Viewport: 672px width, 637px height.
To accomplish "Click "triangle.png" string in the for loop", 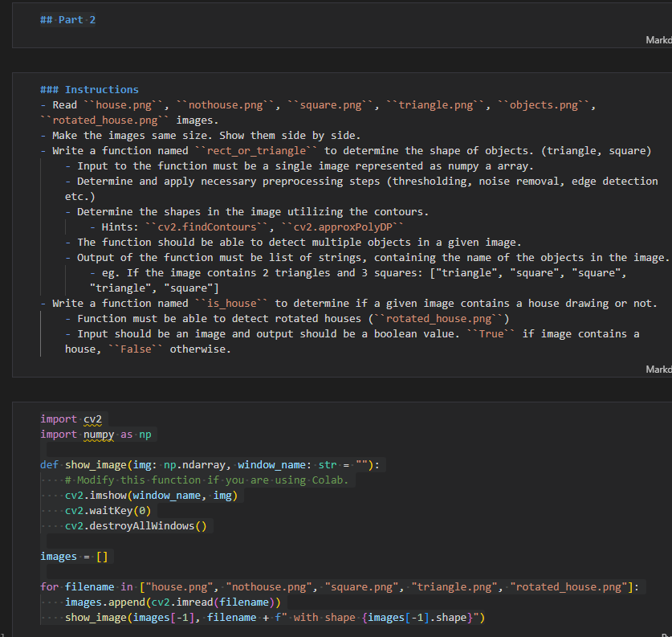I will coord(454,587).
